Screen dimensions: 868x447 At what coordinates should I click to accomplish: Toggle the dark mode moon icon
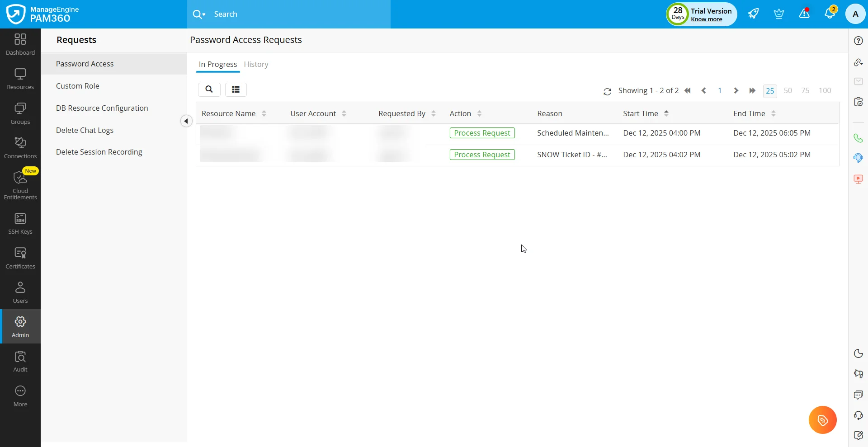tap(858, 353)
